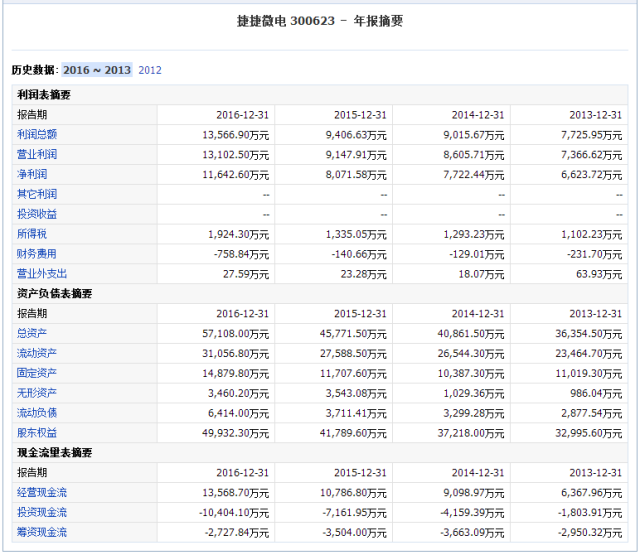Click the 现金流量表摘要 section header
The height and width of the screenshot is (555, 640).
coord(54,453)
